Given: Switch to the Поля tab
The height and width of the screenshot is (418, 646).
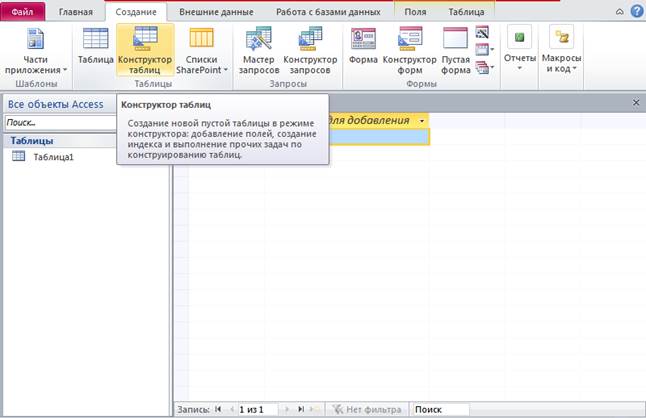Looking at the screenshot, I should tap(415, 12).
